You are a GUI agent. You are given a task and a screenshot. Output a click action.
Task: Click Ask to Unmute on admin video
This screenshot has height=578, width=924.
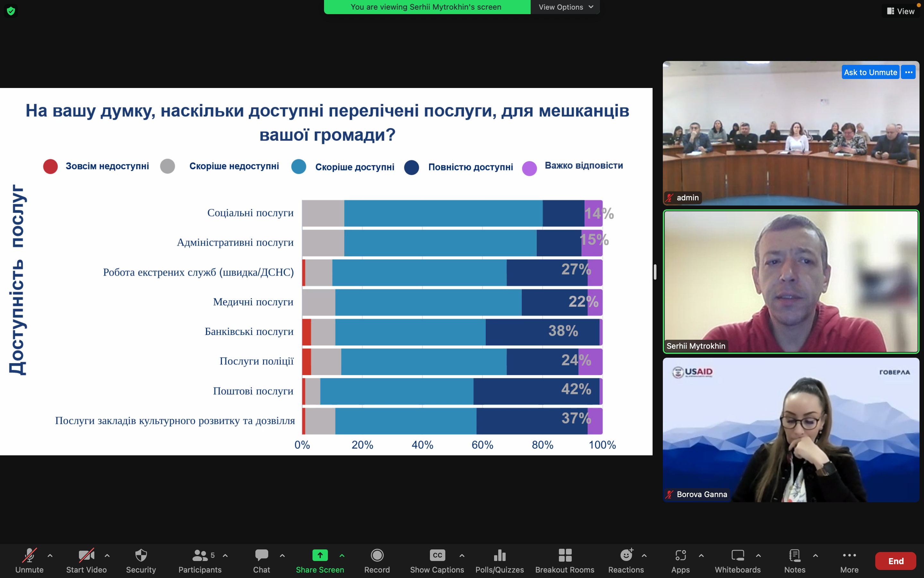tap(870, 72)
